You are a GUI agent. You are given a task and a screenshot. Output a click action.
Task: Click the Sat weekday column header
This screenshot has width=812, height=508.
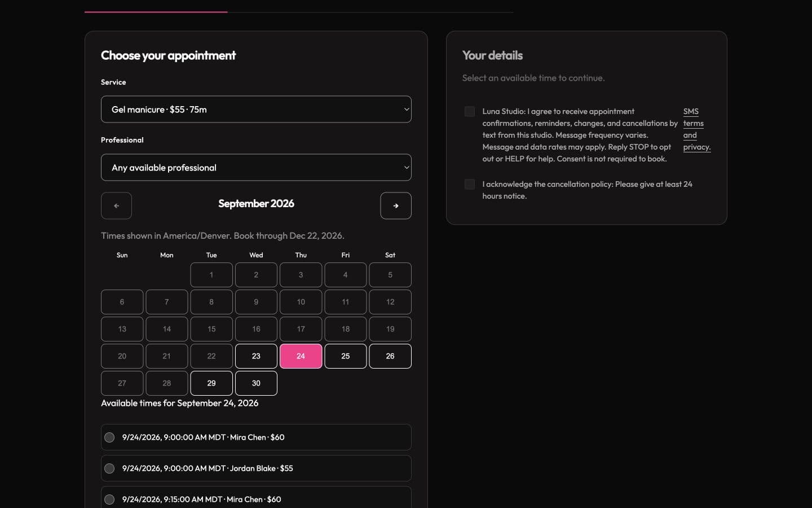click(390, 255)
